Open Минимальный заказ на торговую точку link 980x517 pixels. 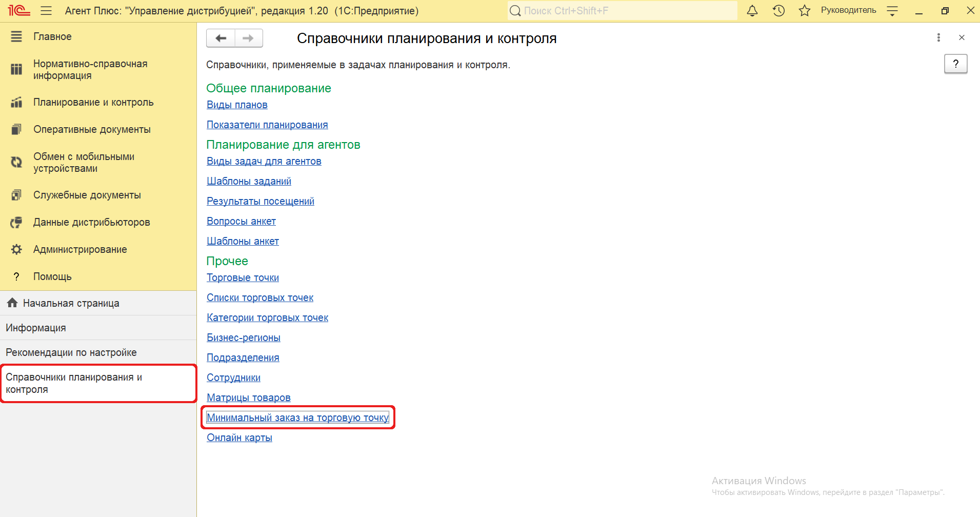[x=297, y=417]
